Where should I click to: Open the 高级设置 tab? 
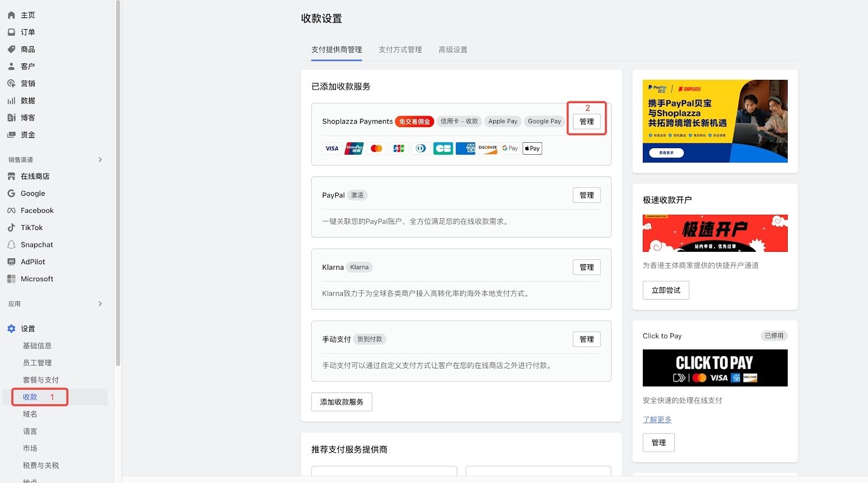(x=453, y=50)
